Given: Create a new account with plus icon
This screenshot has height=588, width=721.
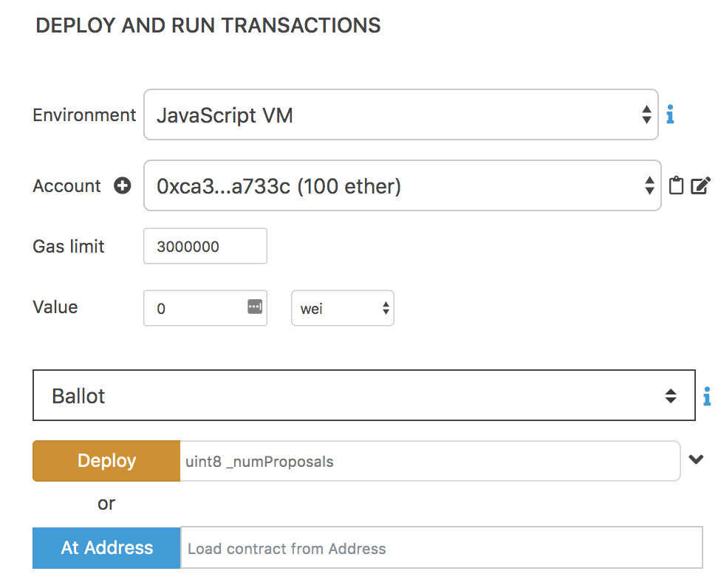Looking at the screenshot, I should point(123,186).
